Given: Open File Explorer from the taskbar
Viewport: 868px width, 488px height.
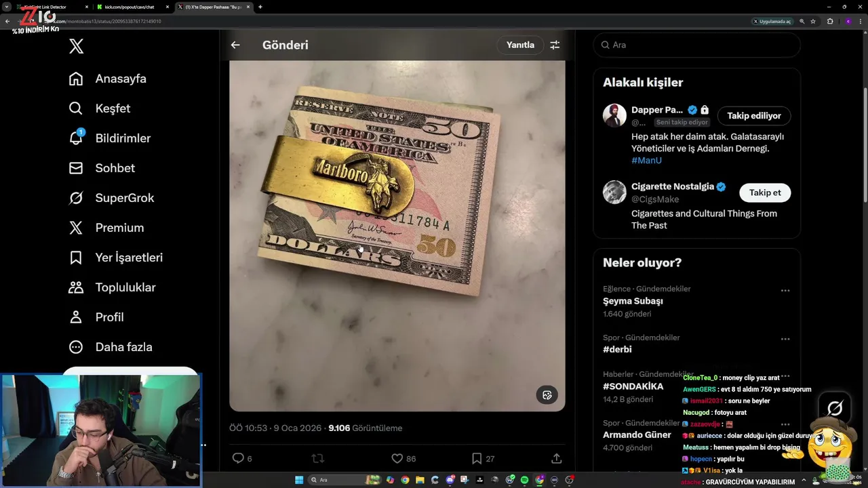Looking at the screenshot, I should (x=418, y=480).
